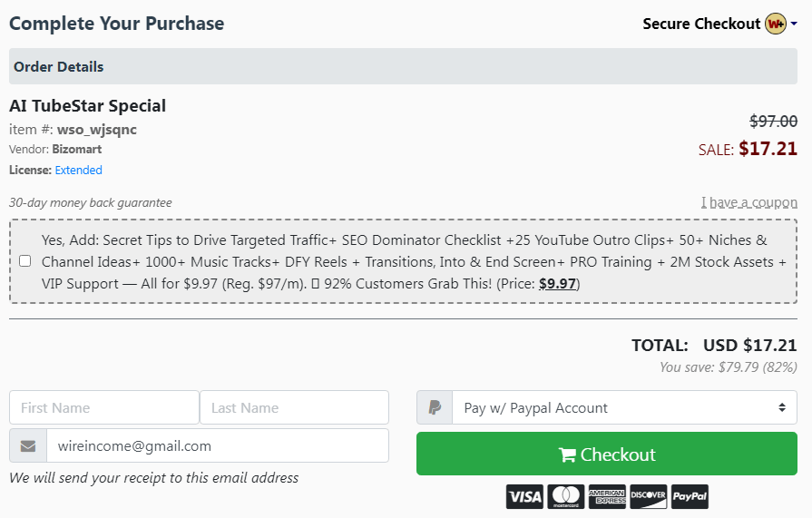Click the Visa card logo
The image size is (812, 518).
click(524, 497)
